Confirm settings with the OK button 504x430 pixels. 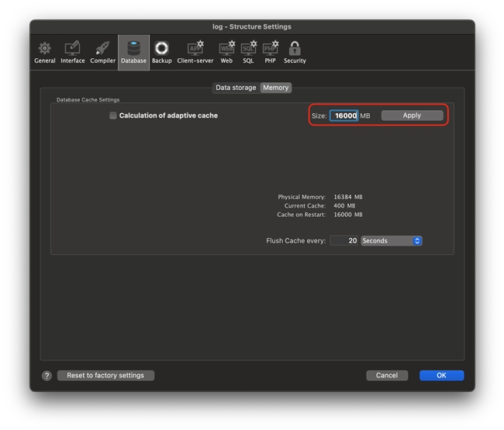441,376
